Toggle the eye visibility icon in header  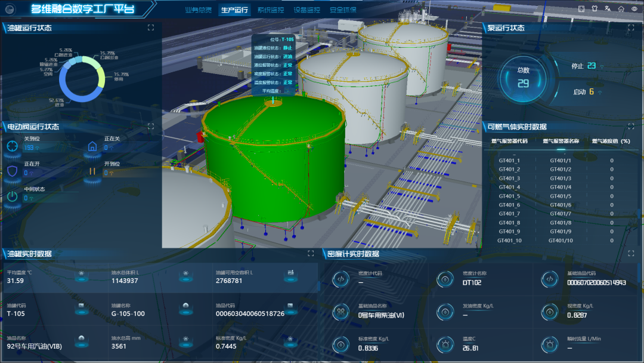coord(634,9)
